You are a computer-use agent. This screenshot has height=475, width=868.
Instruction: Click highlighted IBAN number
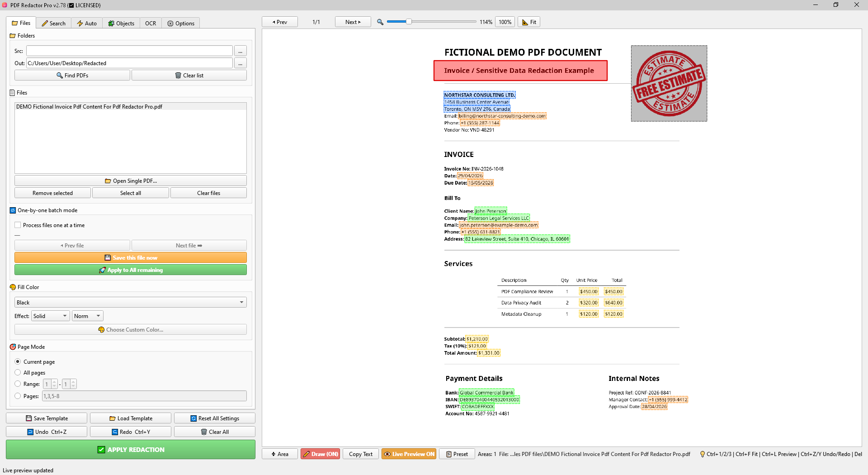coord(489,399)
